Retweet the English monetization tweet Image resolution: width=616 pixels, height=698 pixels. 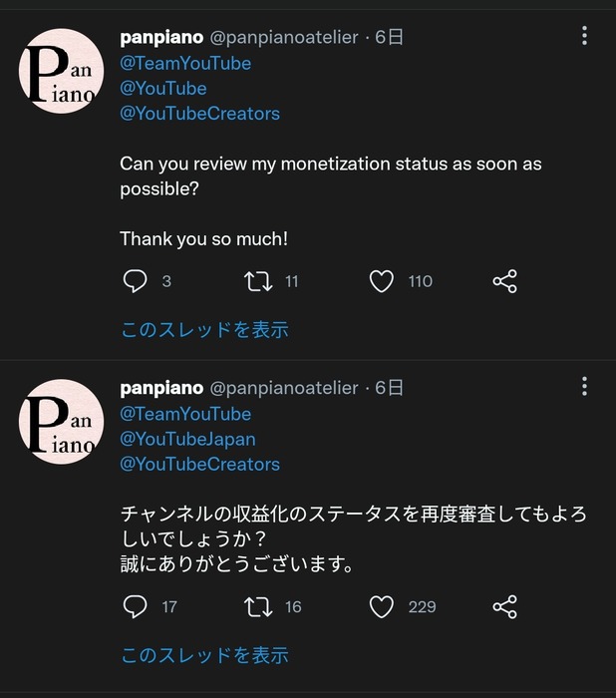(x=258, y=281)
